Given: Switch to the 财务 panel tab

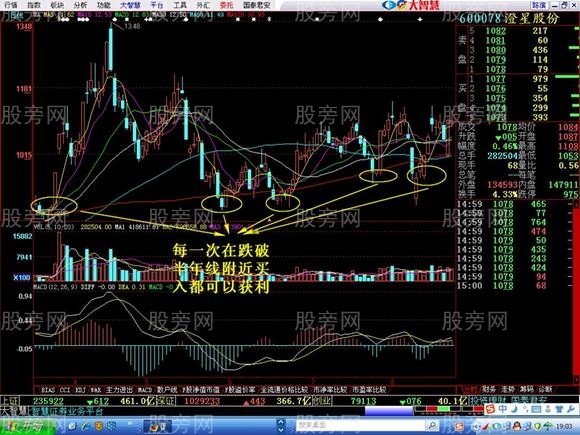Looking at the screenshot, I should pos(488,389).
